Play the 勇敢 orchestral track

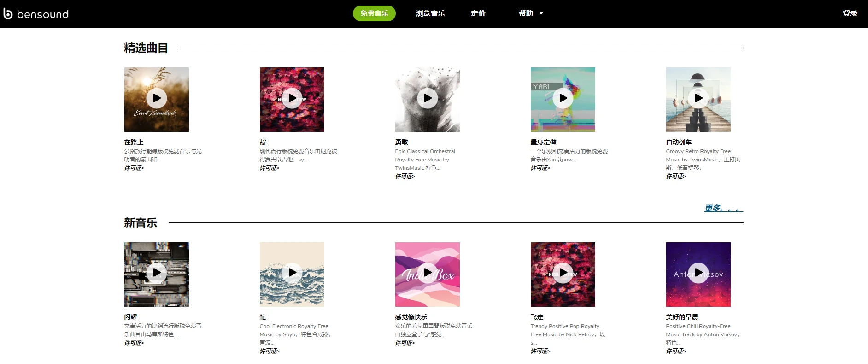pos(428,98)
